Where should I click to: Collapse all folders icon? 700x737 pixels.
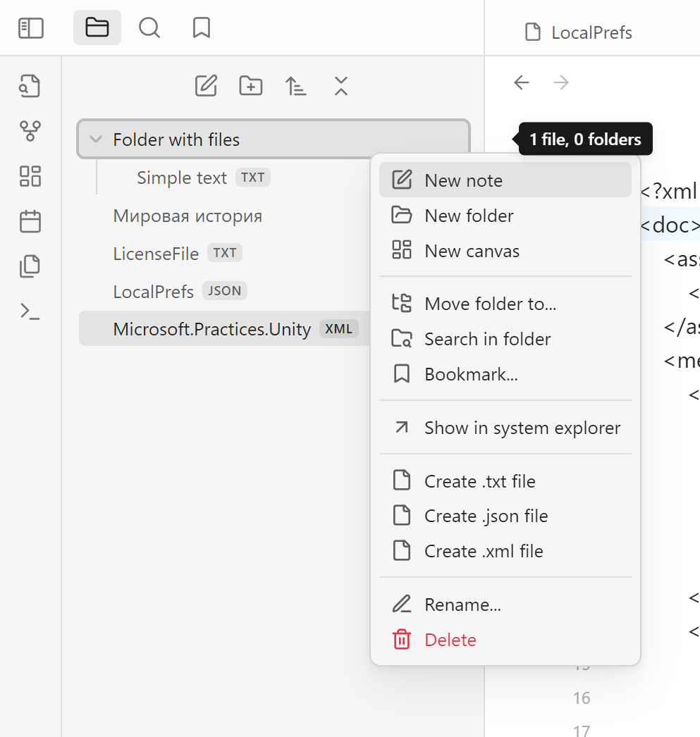tap(341, 85)
